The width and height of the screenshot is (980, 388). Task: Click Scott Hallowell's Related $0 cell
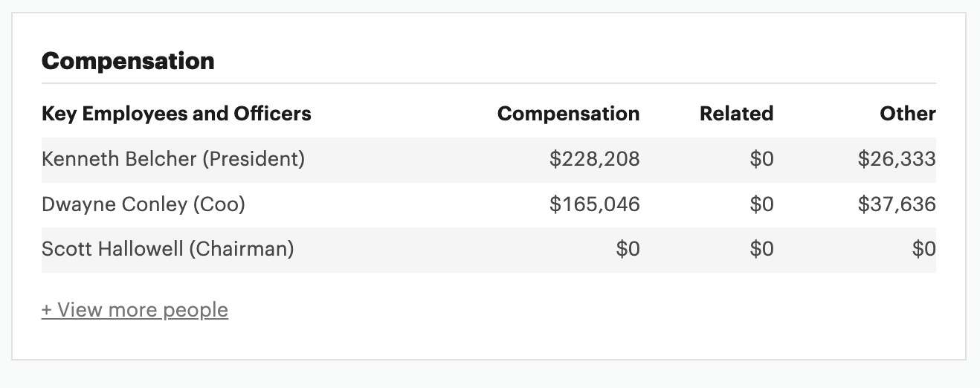tap(761, 249)
